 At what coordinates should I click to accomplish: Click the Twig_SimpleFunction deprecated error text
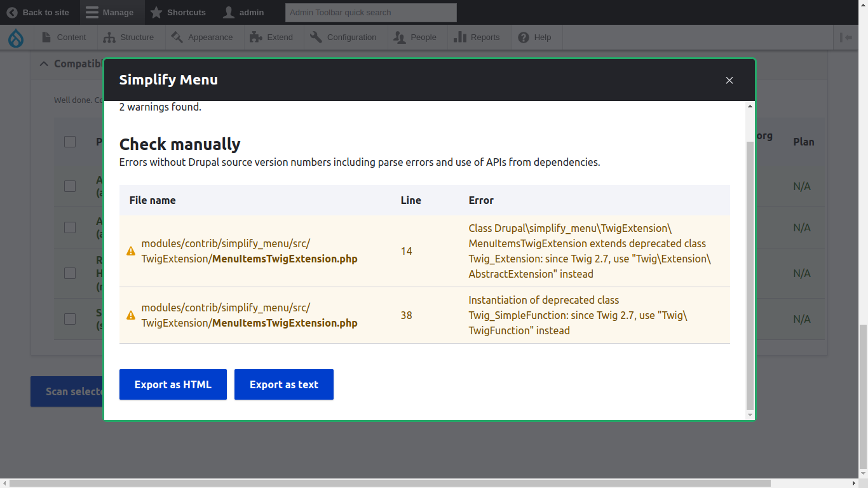pyautogui.click(x=578, y=315)
